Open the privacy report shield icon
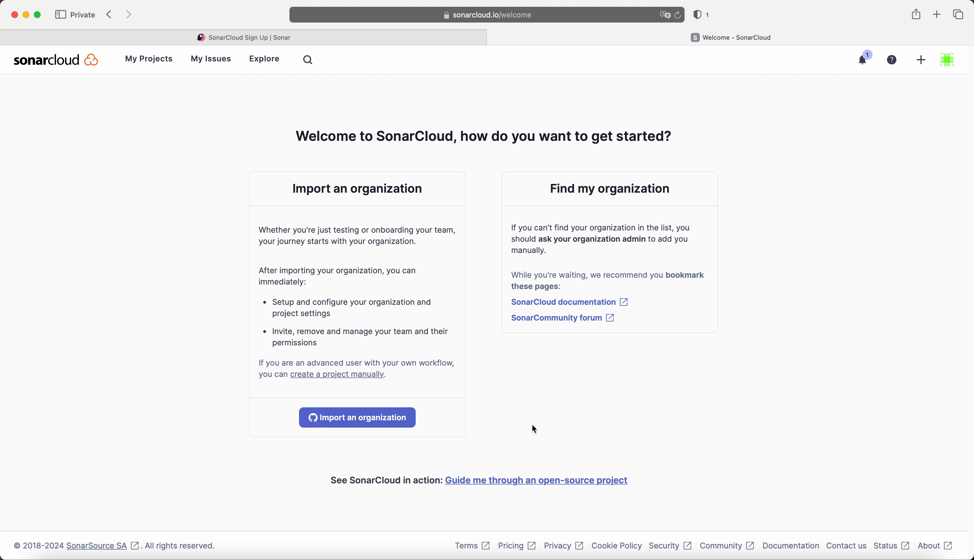The width and height of the screenshot is (974, 560). (697, 15)
